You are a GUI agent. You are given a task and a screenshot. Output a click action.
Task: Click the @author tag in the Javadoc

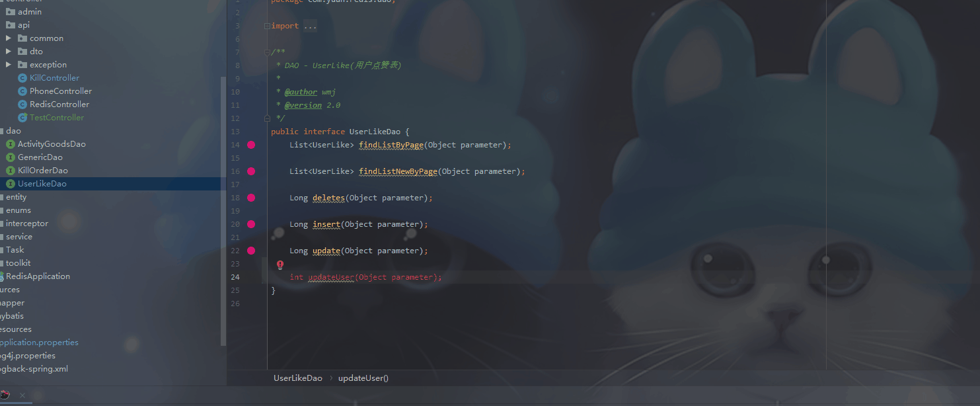coord(301,92)
